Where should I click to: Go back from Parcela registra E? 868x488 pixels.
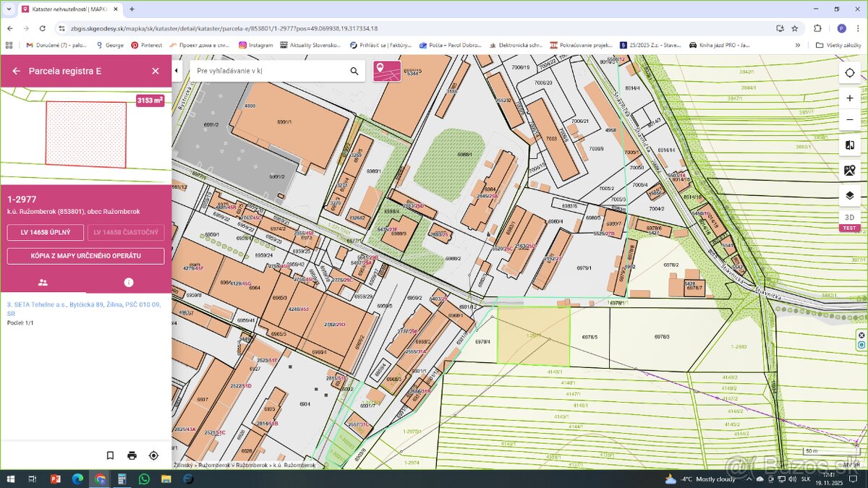(x=16, y=71)
